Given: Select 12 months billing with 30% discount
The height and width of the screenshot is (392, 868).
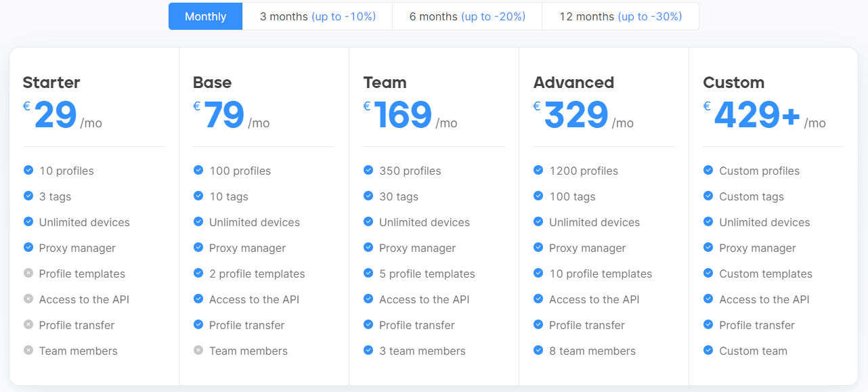Looking at the screenshot, I should [620, 16].
